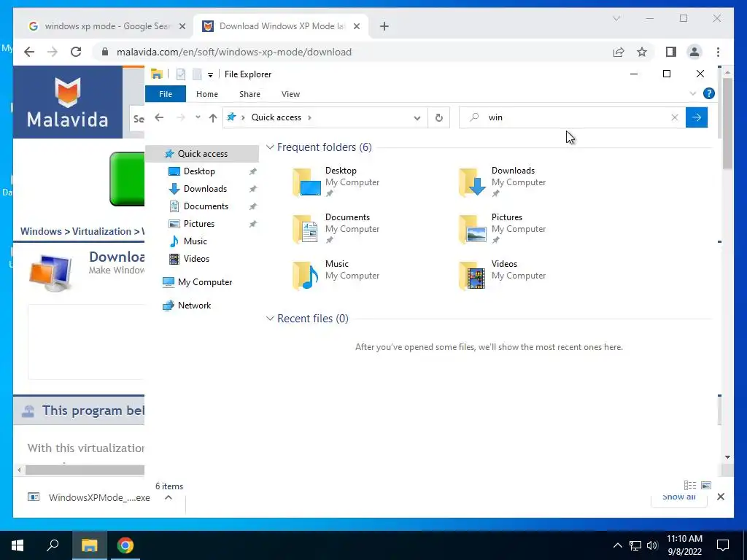This screenshot has width=747, height=560.
Task: Switch to details view layout icon
Action: [x=690, y=485]
